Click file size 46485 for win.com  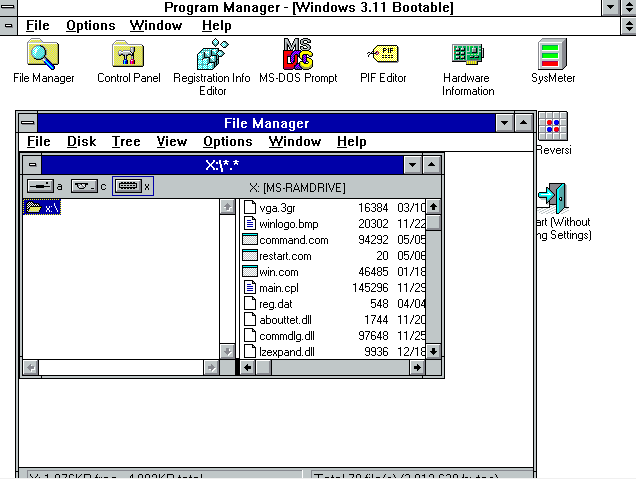(x=373, y=272)
